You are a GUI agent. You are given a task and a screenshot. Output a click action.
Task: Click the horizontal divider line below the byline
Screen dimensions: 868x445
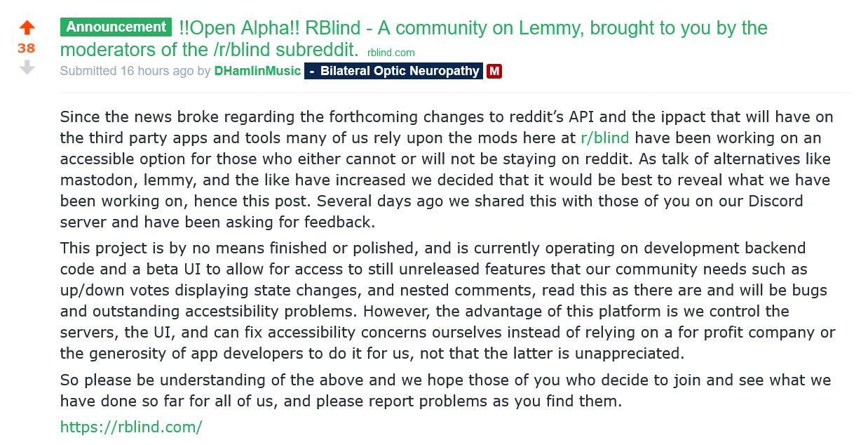[456, 92]
